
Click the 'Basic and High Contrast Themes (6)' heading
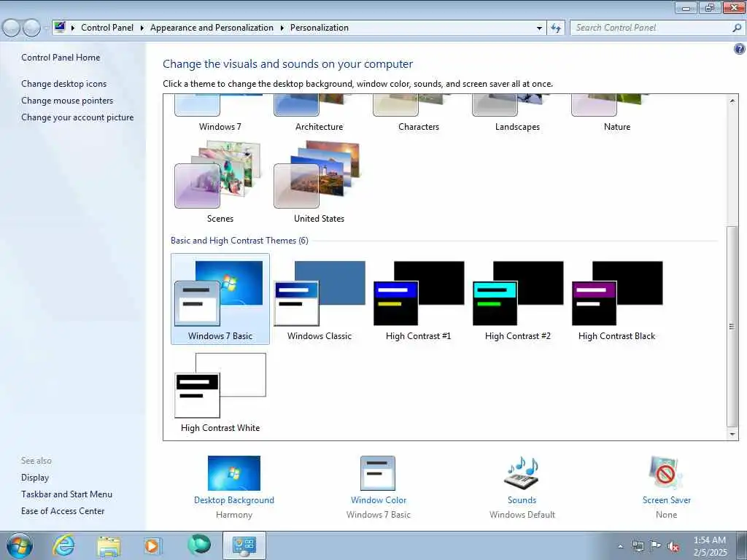click(239, 241)
